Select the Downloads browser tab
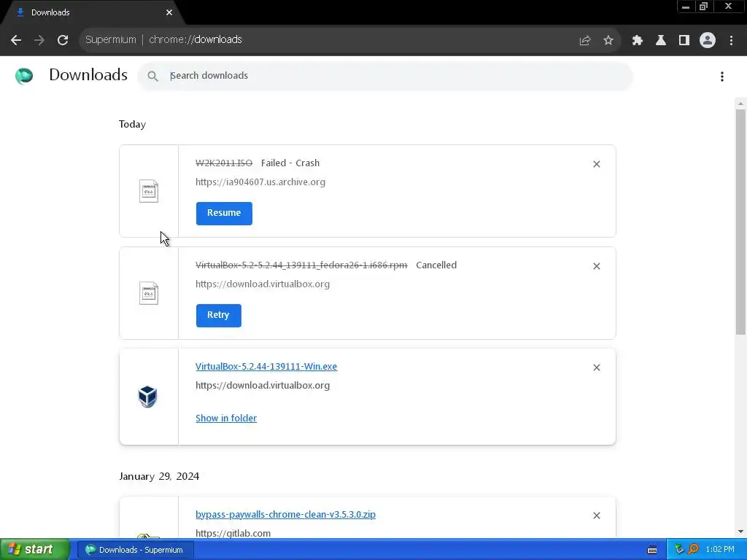 pos(93,12)
